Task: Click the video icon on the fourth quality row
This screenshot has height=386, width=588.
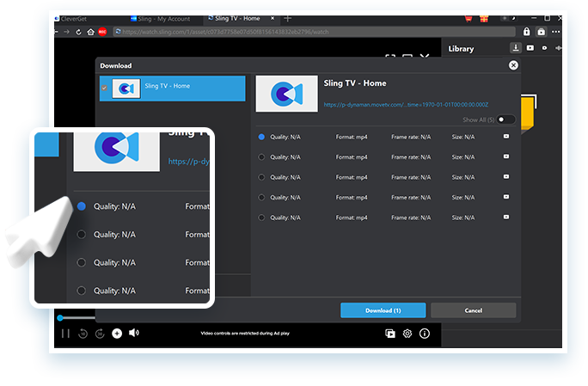Action: pyautogui.click(x=506, y=197)
